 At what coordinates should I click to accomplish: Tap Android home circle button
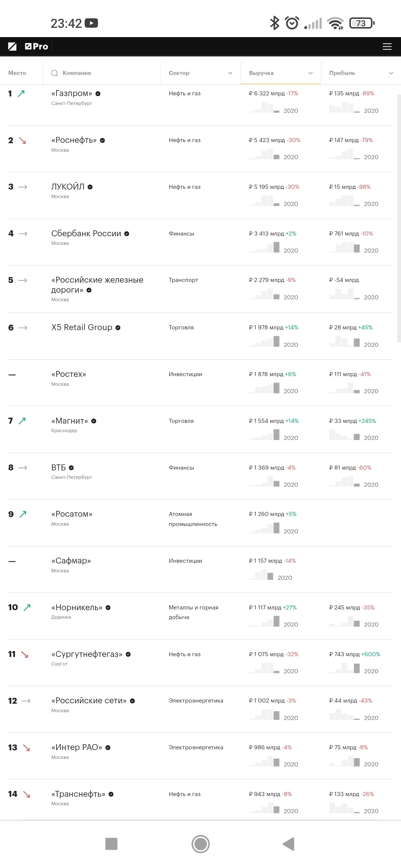200,844
